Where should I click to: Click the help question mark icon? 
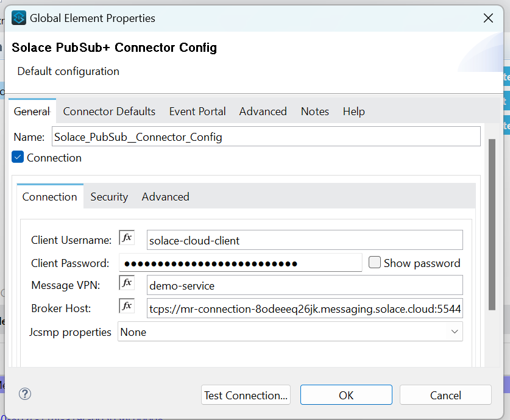[x=25, y=394]
